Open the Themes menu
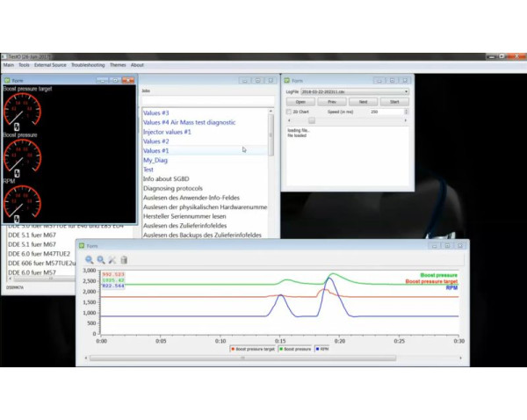 (x=118, y=65)
